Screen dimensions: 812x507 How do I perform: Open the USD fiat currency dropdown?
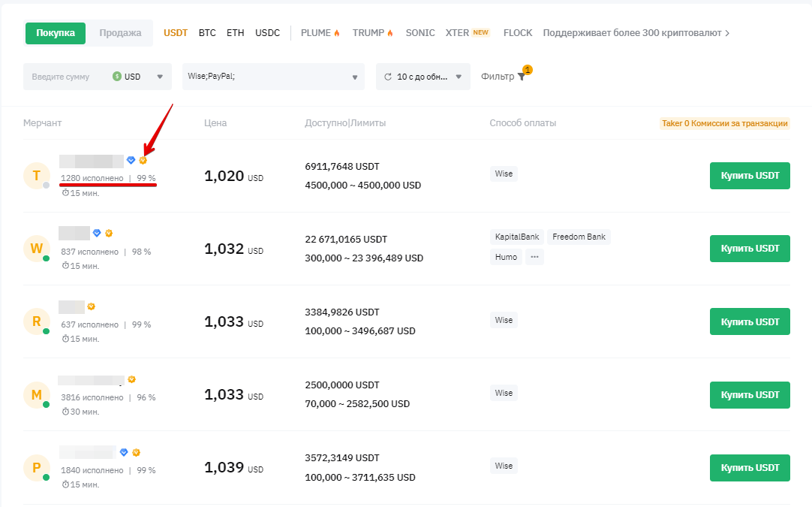point(138,77)
